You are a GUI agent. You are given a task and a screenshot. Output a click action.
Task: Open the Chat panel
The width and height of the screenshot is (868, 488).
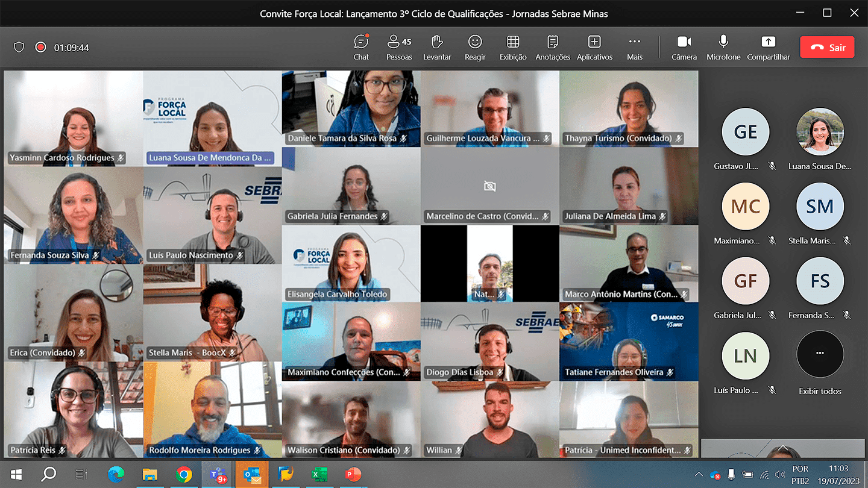tap(361, 47)
